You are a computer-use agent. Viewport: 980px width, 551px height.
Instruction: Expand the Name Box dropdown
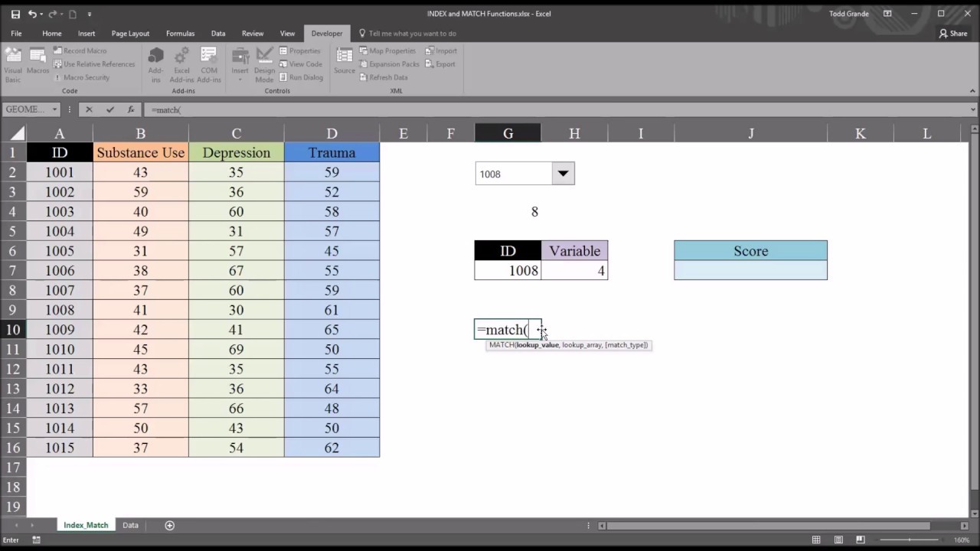[54, 109]
